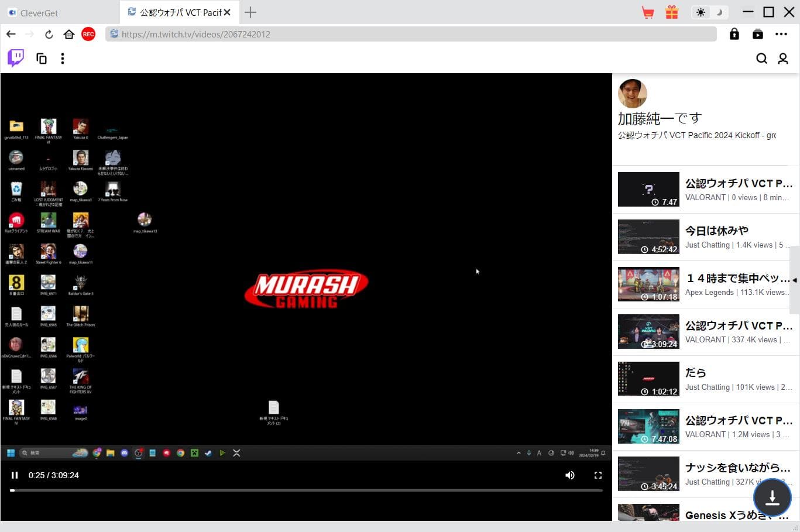
Task: Open the red shopping cart icon
Action: pos(648,12)
